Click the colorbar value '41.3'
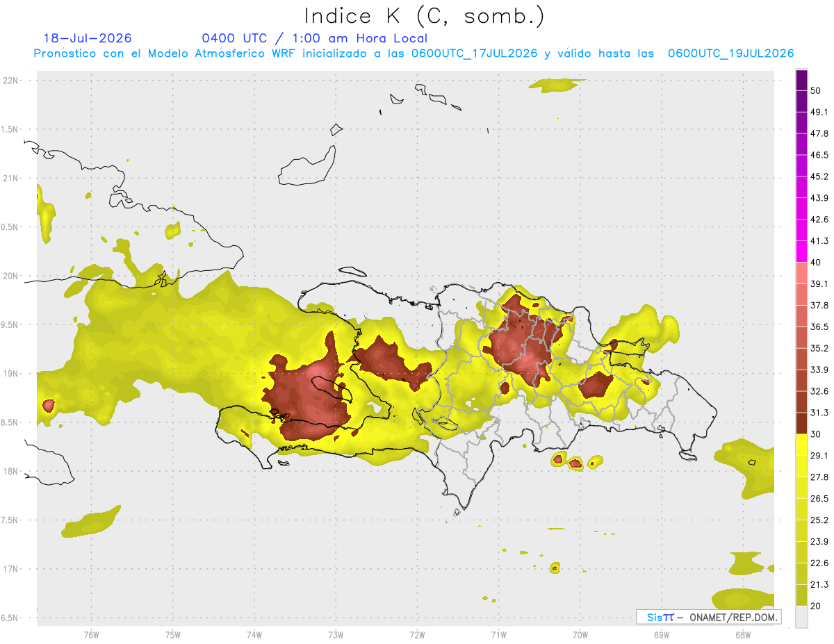The image size is (834, 644). coord(820,241)
